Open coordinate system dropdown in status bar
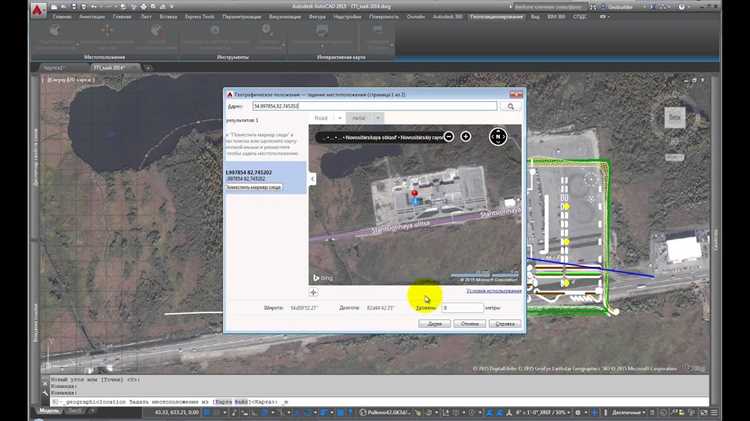 [x=386, y=412]
